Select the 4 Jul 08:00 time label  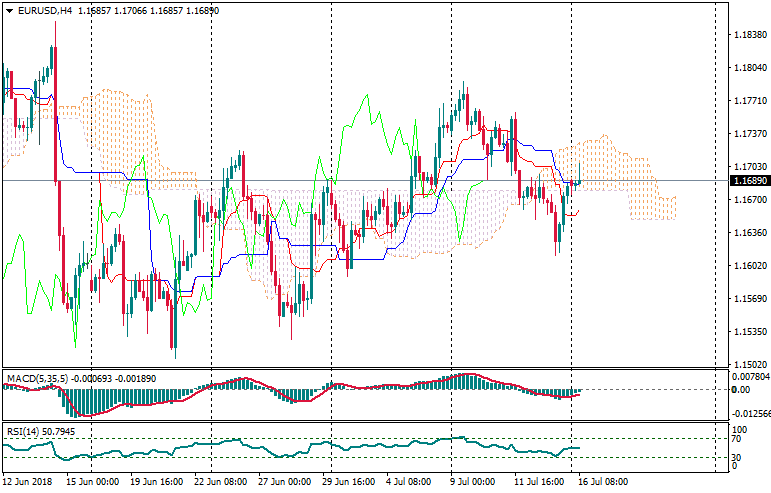pyautogui.click(x=409, y=482)
